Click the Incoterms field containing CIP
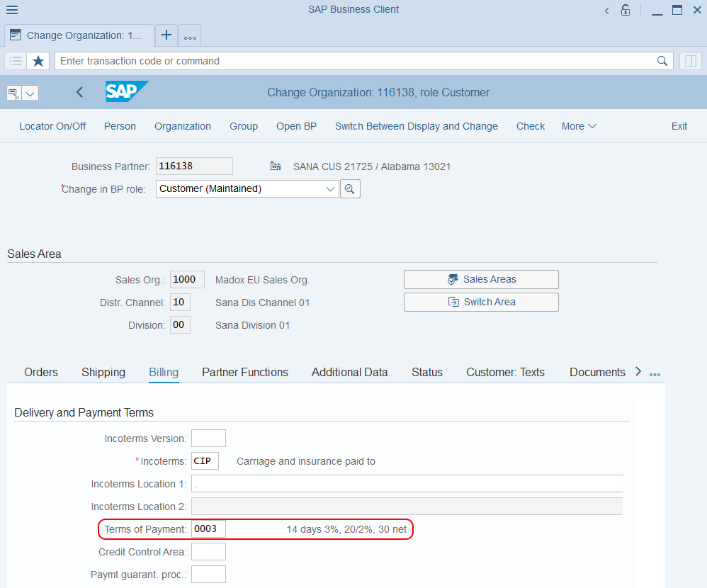 click(x=205, y=461)
